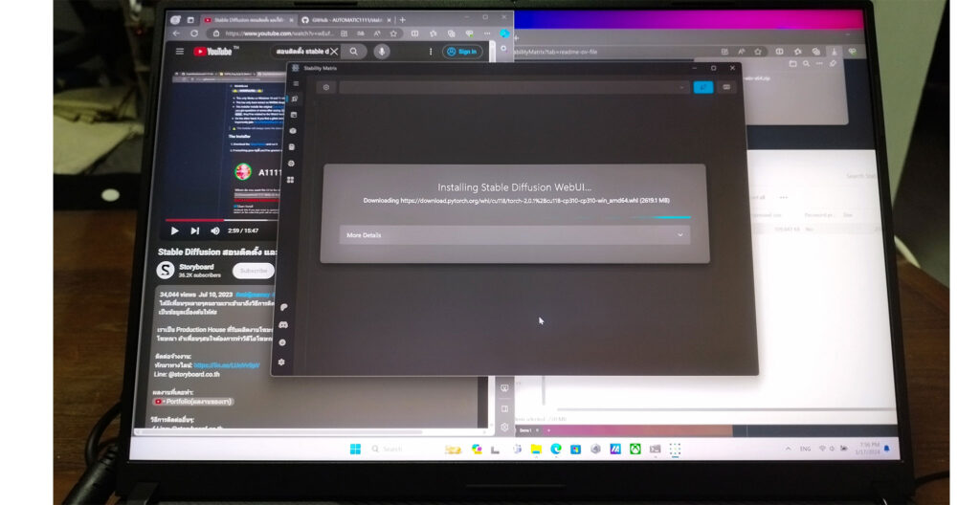Open Storyboard channel avatar
The width and height of the screenshot is (980, 505).
pos(166,270)
